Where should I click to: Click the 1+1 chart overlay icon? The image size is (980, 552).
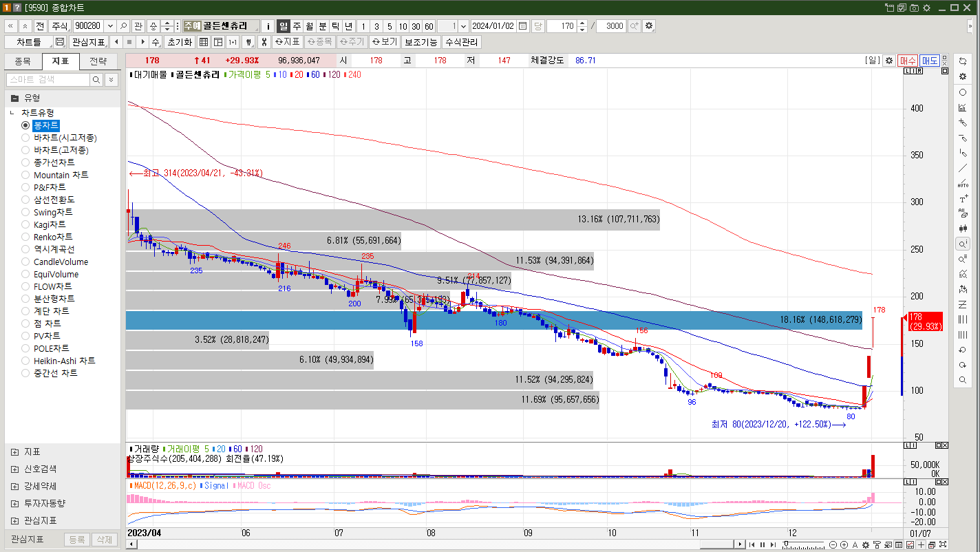[233, 42]
